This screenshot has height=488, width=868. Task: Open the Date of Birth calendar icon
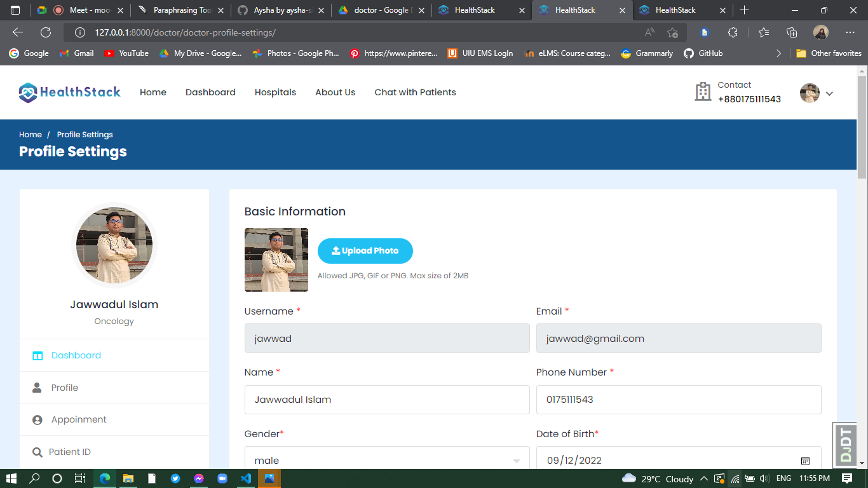point(805,460)
